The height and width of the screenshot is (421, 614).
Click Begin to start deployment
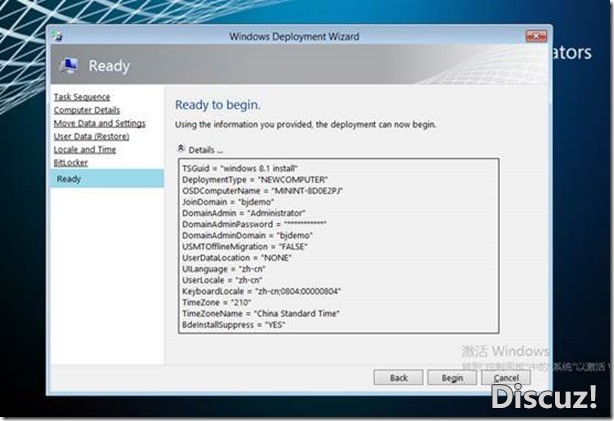452,378
